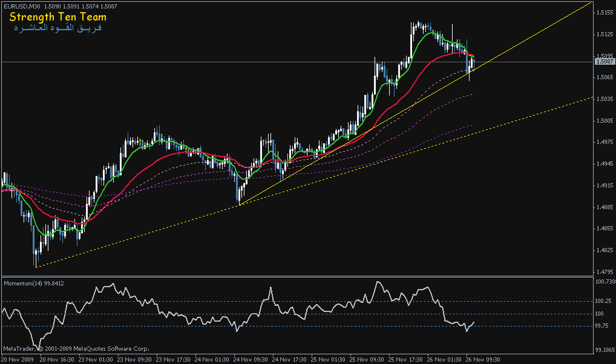This screenshot has height=364, width=616.
Task: Select the 99.1865 momentum scale minimum
Action: coord(605,350)
